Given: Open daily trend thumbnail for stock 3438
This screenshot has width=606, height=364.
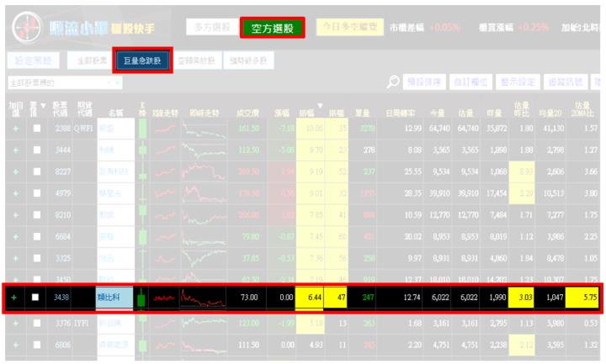Looking at the screenshot, I should point(164,298).
